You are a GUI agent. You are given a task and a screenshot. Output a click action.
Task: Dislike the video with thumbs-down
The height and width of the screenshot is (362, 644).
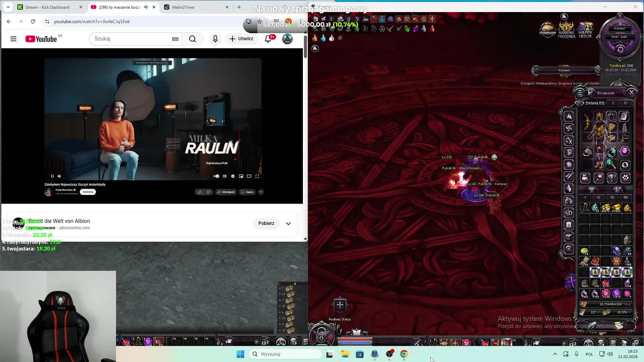pyautogui.click(x=208, y=192)
